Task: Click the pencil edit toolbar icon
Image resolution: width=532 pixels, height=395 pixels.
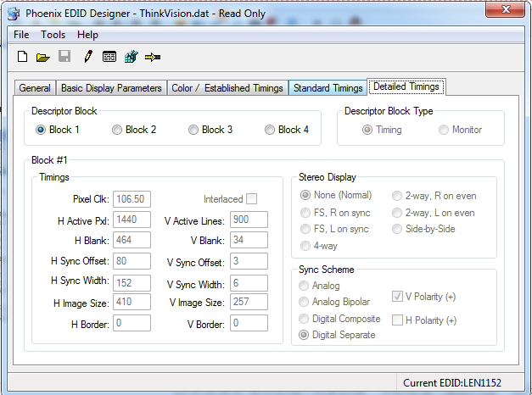Action: (87, 57)
